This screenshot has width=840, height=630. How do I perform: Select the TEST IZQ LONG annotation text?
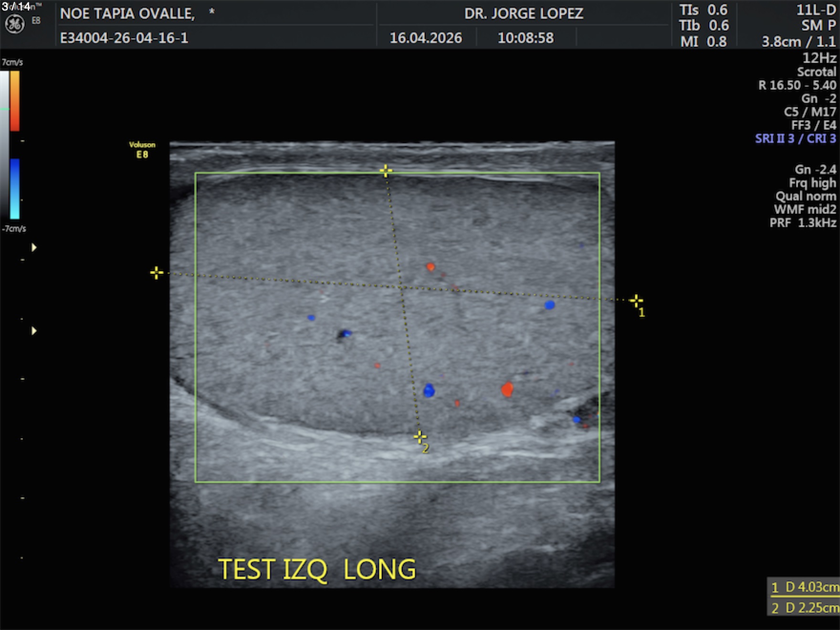tap(317, 569)
